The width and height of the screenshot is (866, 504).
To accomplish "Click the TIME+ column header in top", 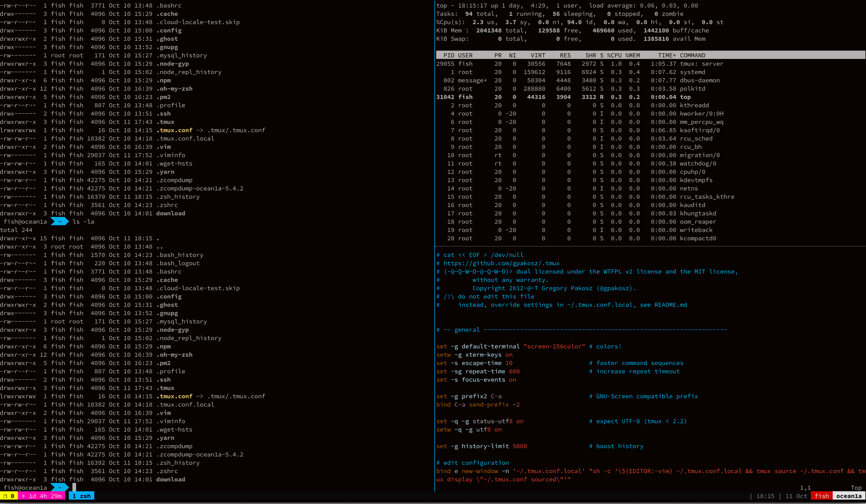I will [x=667, y=55].
